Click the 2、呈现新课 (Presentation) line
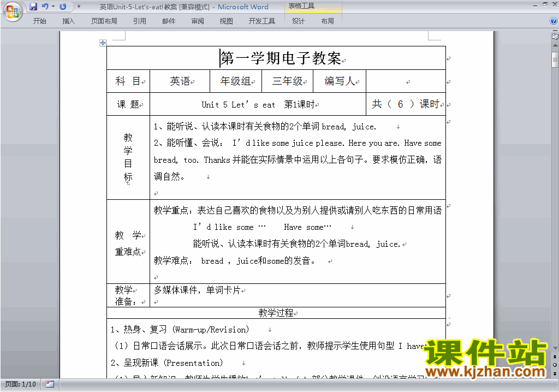The width and height of the screenshot is (559, 392). 167,363
